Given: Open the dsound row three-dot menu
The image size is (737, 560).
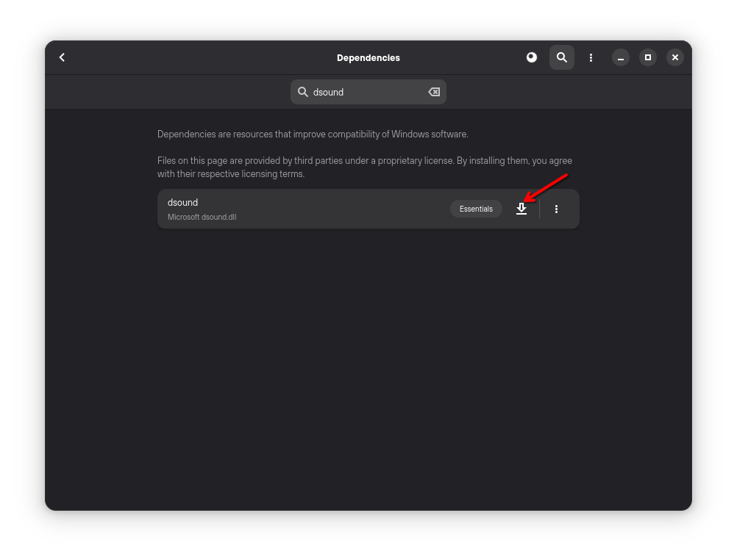Looking at the screenshot, I should (556, 209).
